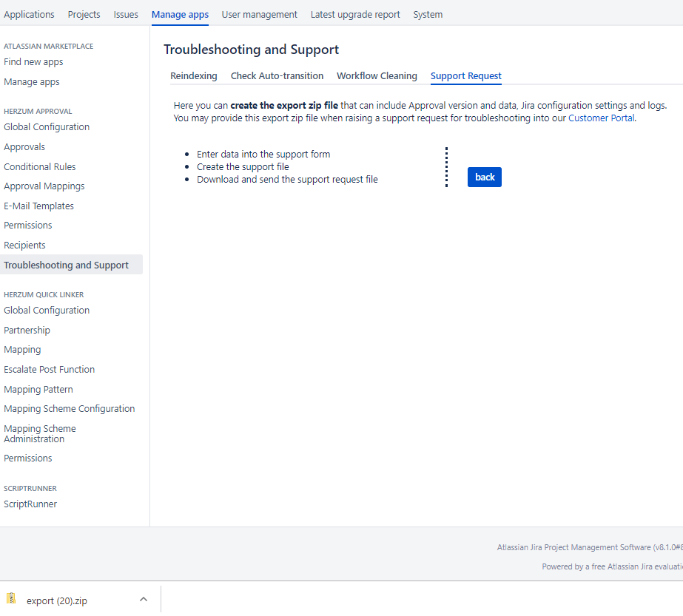Screen dimensions: 683x616
Task: Open Conditional Rules in sidebar
Action: 39,167
